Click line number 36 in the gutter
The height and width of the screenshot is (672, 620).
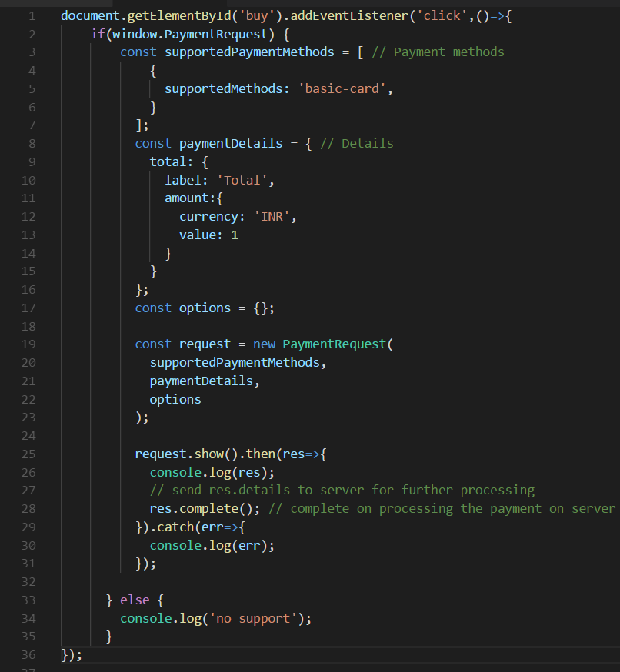coord(28,654)
